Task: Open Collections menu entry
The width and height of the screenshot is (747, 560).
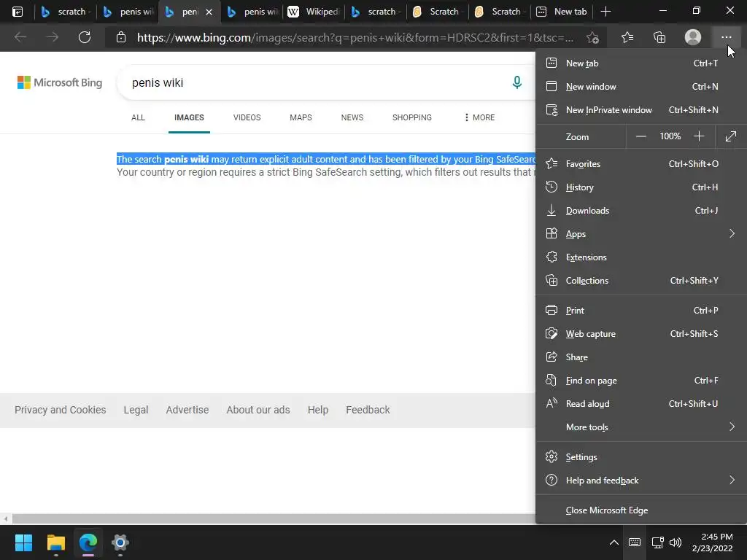Action: [640, 281]
